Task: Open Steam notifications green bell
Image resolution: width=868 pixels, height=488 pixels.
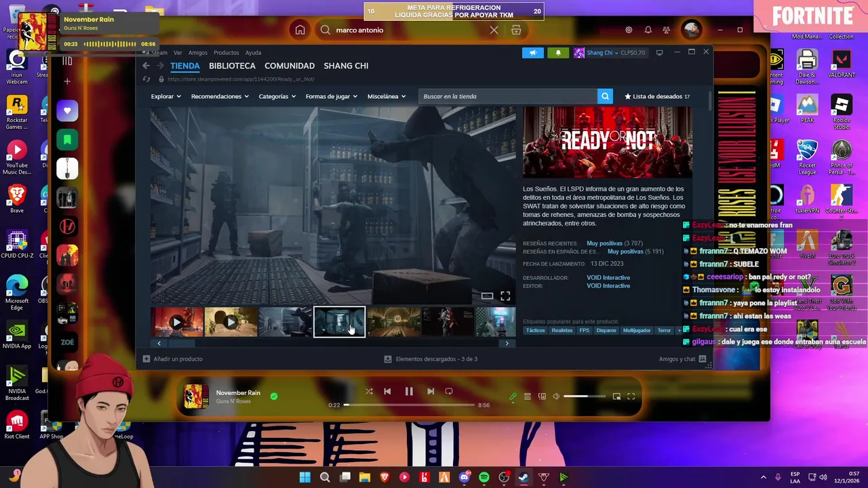Action: pyautogui.click(x=558, y=52)
